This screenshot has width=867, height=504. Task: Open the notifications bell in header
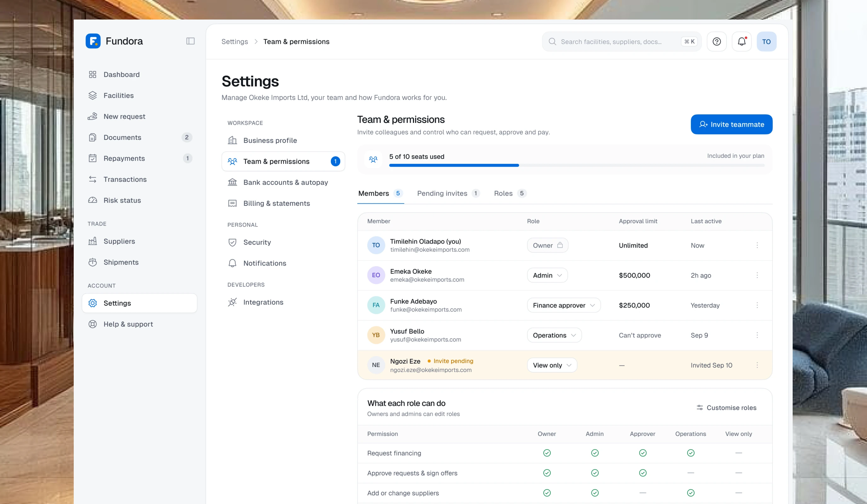(742, 42)
